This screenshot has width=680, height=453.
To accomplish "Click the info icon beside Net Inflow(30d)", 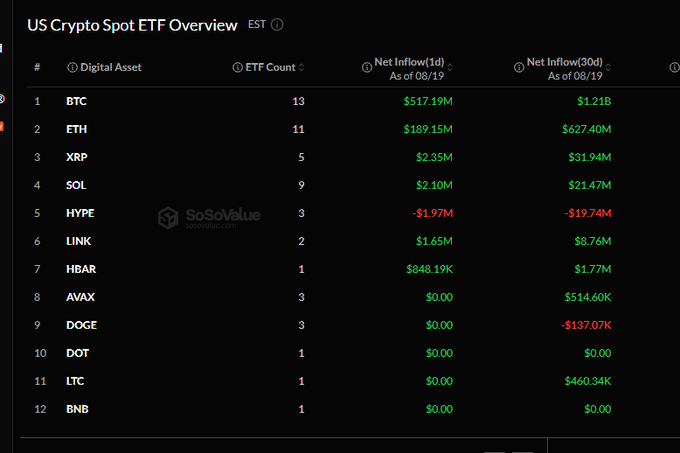I will click(519, 68).
